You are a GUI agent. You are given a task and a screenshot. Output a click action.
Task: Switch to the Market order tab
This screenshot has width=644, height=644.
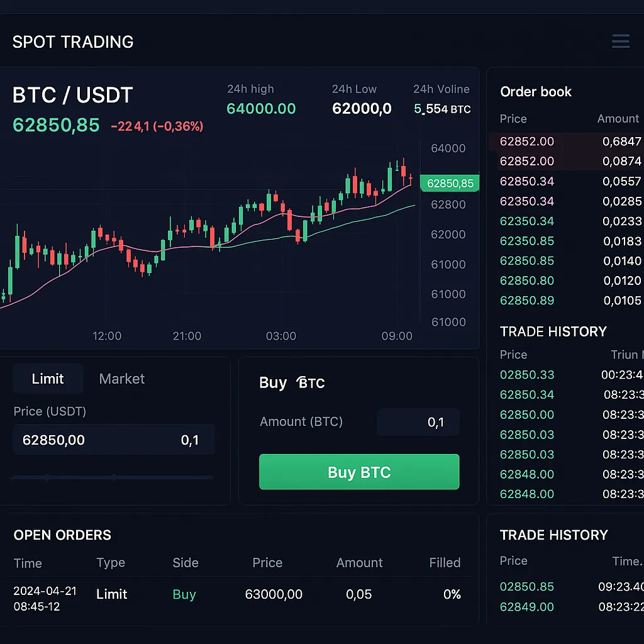pos(121,378)
